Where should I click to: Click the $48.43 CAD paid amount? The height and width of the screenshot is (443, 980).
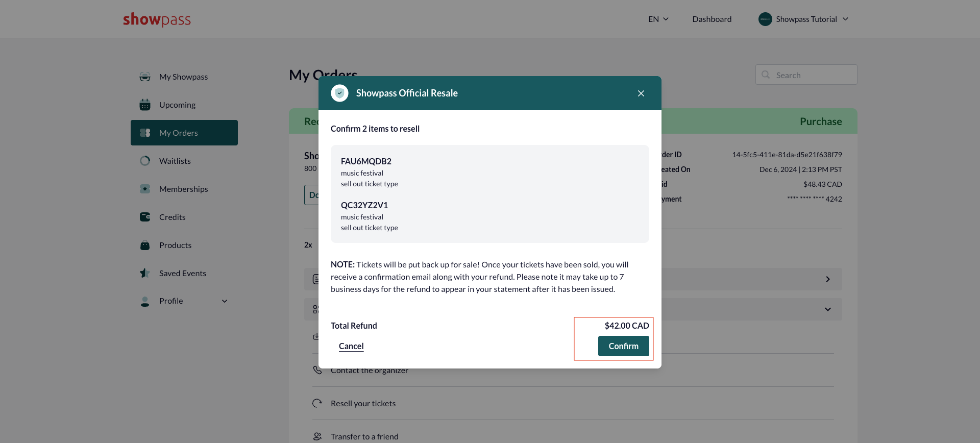(823, 184)
